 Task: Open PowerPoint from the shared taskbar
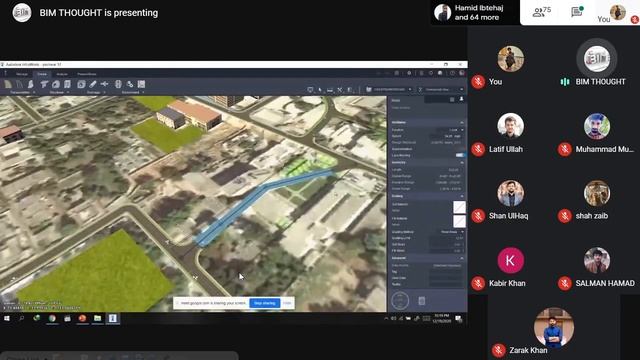[82, 318]
